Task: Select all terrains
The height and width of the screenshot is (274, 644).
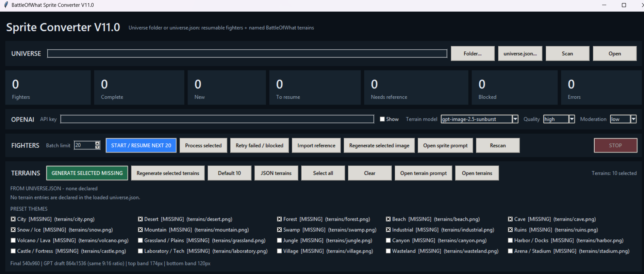Action: [323, 173]
